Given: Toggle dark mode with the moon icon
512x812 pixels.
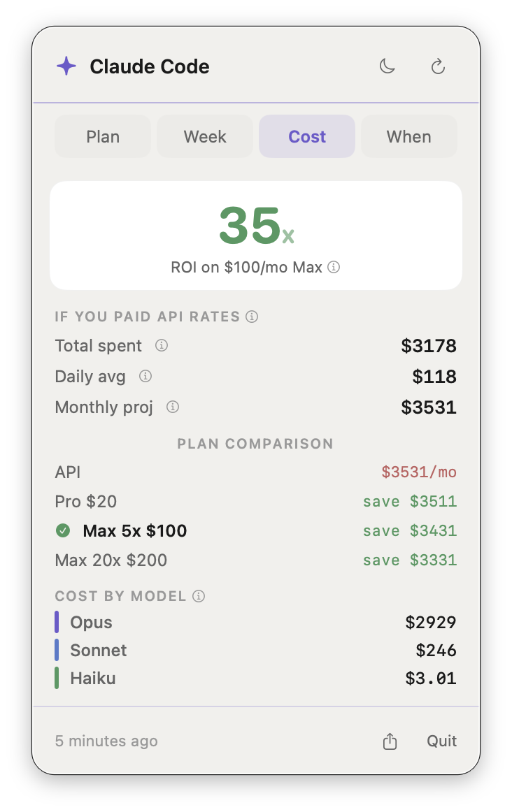Looking at the screenshot, I should point(387,66).
